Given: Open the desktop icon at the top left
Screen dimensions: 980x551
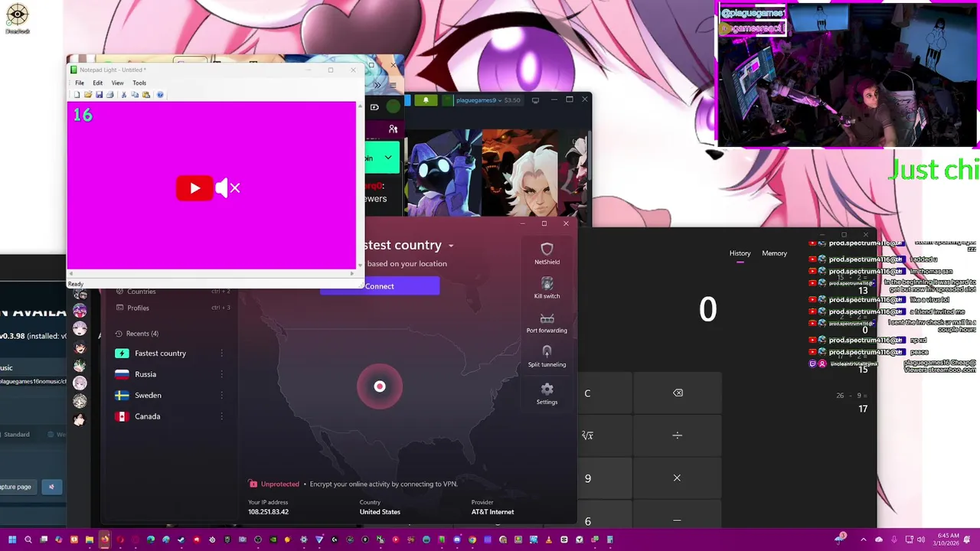Looking at the screenshot, I should click(17, 18).
